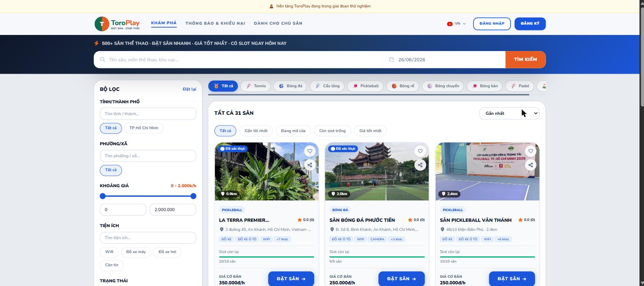Click the calendar icon beside the date
The image size is (644, 286).
392,60
